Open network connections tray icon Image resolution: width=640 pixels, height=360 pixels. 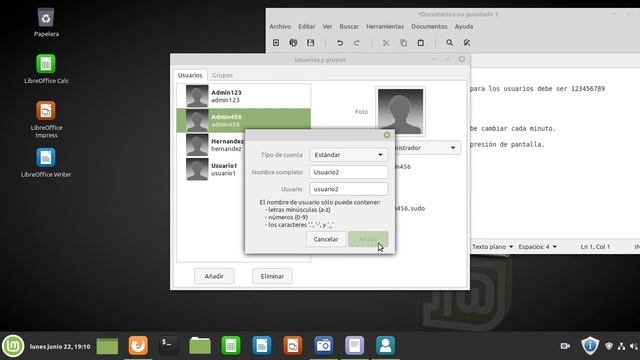621,346
